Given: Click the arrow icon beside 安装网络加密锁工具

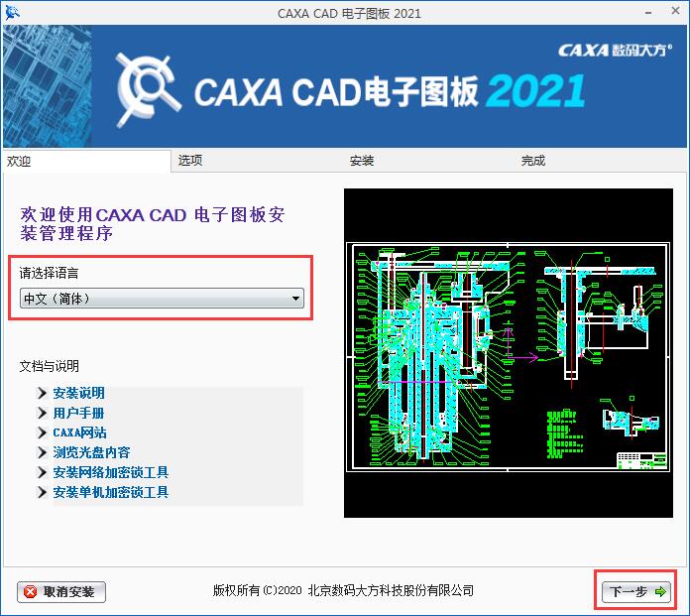Looking at the screenshot, I should point(43,472).
